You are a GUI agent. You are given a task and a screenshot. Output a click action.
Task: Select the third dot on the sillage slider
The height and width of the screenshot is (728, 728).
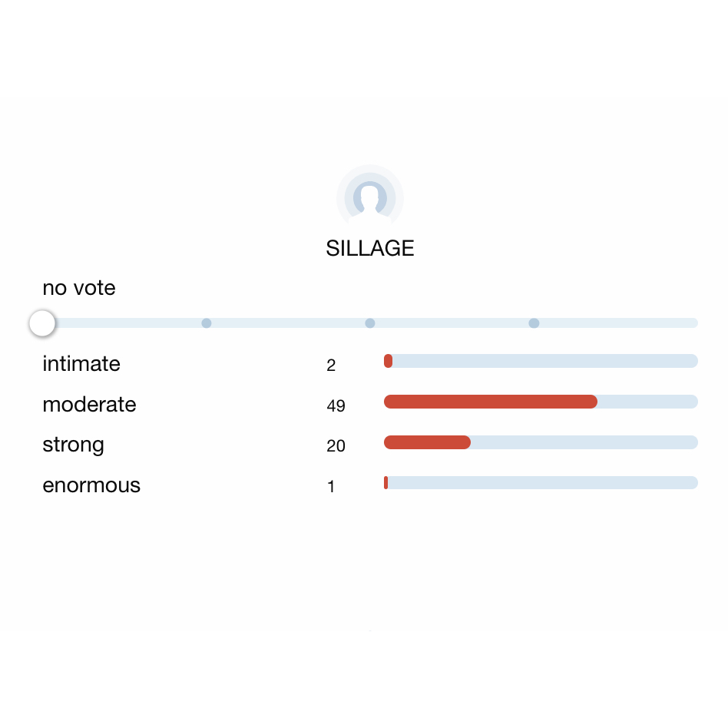534,323
